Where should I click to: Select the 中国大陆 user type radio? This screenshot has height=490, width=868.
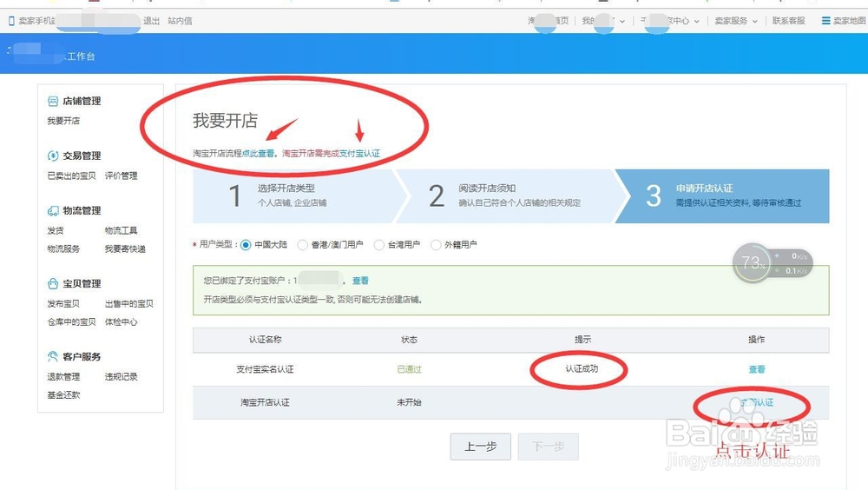[x=246, y=245]
